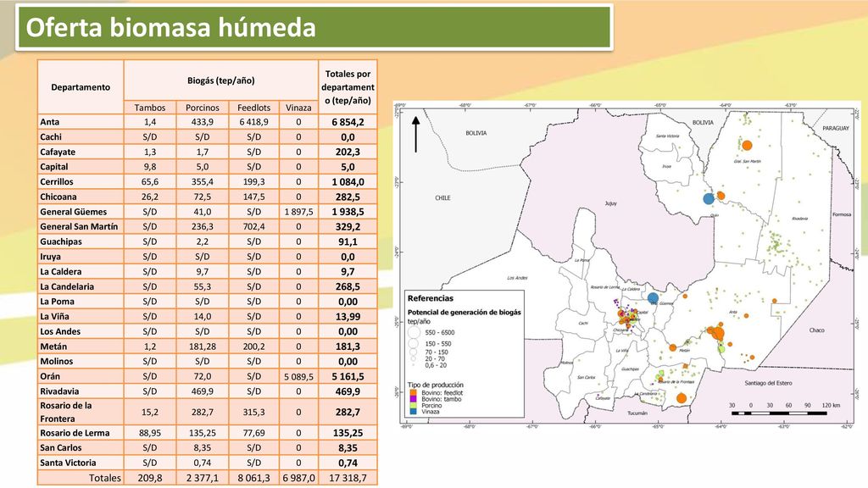Click the 'Santiago del Estero' map label
Image resolution: width=868 pixels, height=488 pixels.
click(x=768, y=382)
